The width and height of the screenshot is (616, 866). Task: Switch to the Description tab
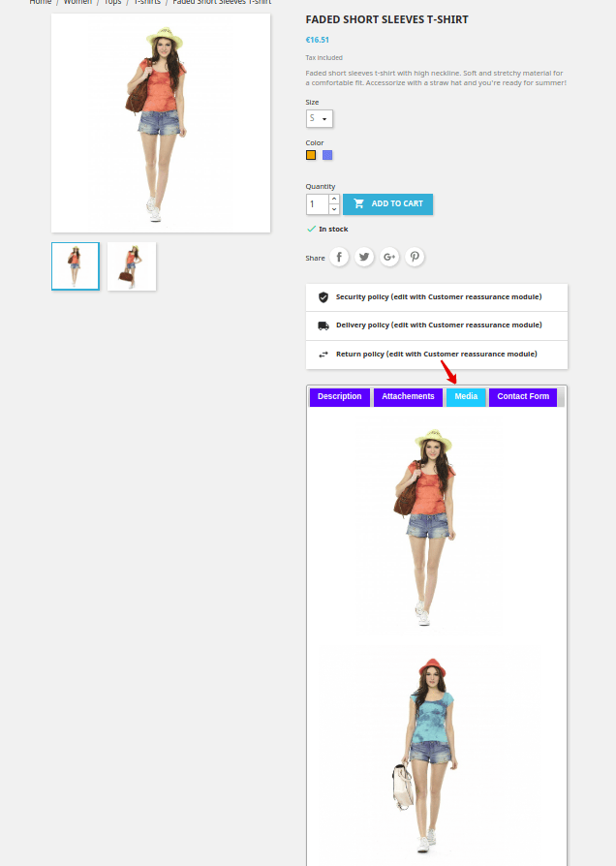click(339, 396)
